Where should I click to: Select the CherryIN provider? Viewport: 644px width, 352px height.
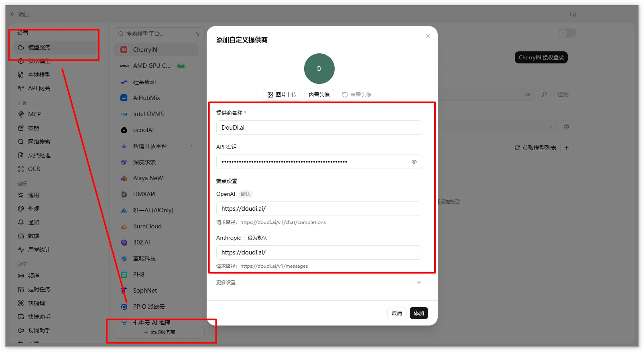[x=156, y=50]
